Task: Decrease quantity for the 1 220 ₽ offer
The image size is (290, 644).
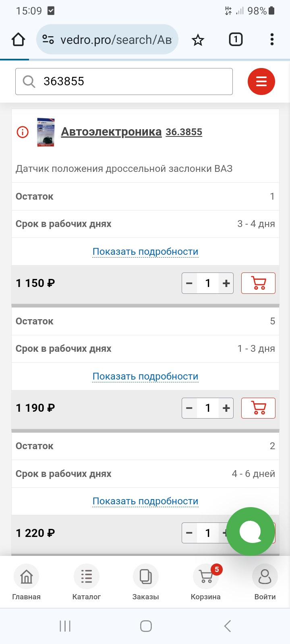Action: tap(189, 533)
